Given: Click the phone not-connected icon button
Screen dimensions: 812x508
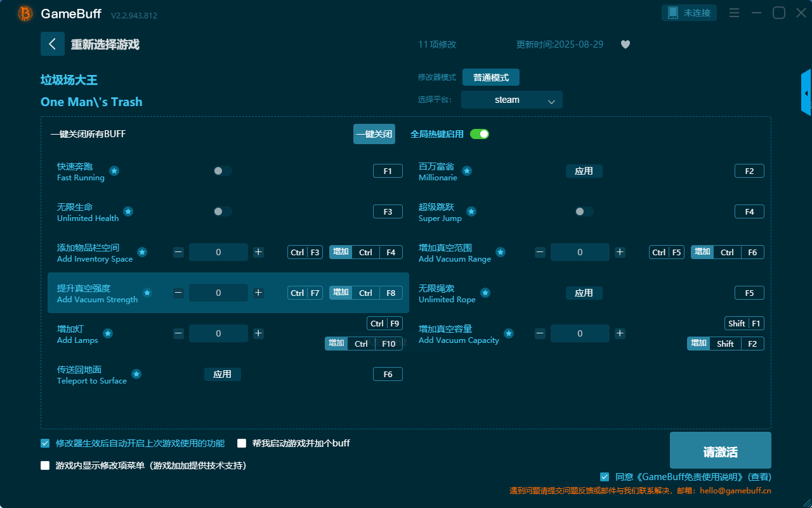Looking at the screenshot, I should pos(690,13).
